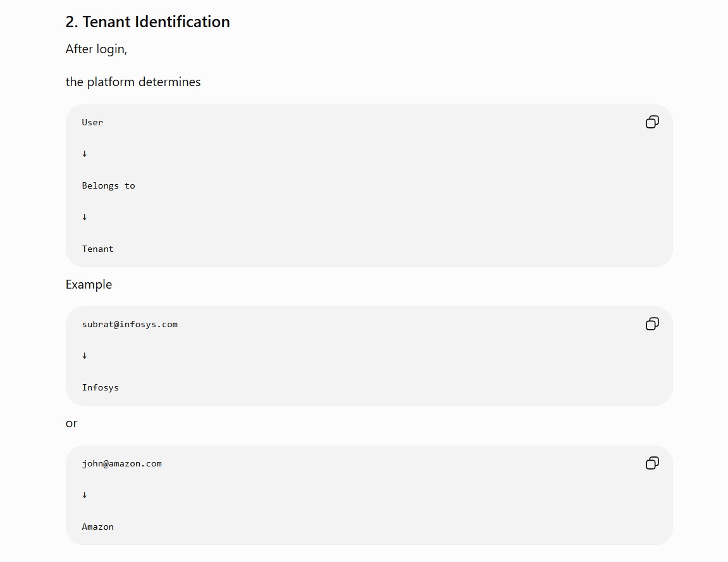The height and width of the screenshot is (562, 728).
Task: Click 'the platform determines' paragraph
Action: tap(133, 82)
